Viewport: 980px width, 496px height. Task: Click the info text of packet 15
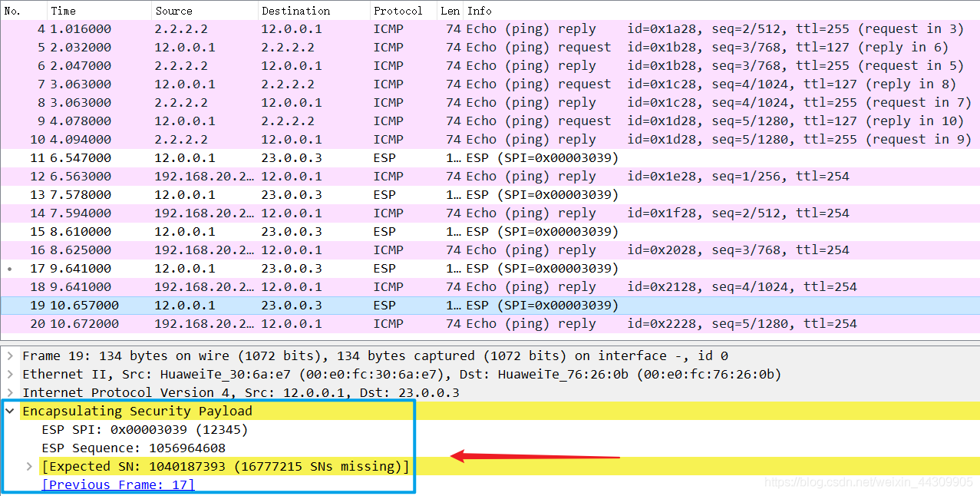pyautogui.click(x=542, y=232)
